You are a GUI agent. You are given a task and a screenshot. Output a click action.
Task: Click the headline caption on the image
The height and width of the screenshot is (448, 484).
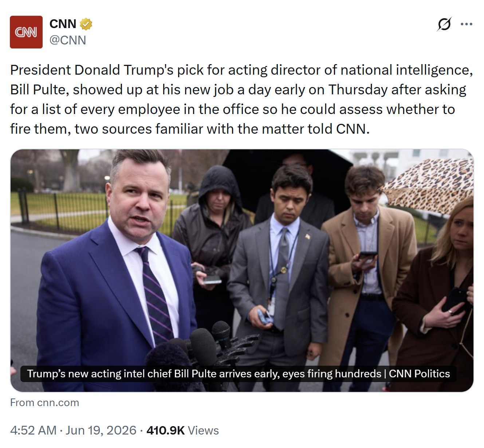tap(238, 374)
